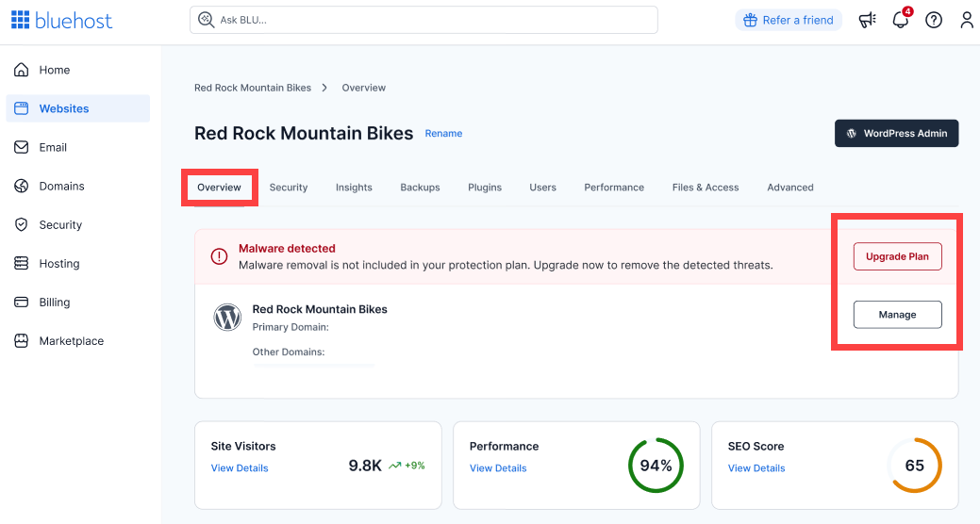Open the Bluehost apps grid icon
The width and height of the screenshot is (980, 524).
(20, 20)
